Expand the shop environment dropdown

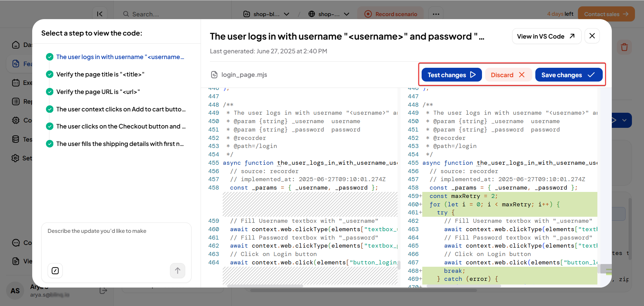[329, 14]
